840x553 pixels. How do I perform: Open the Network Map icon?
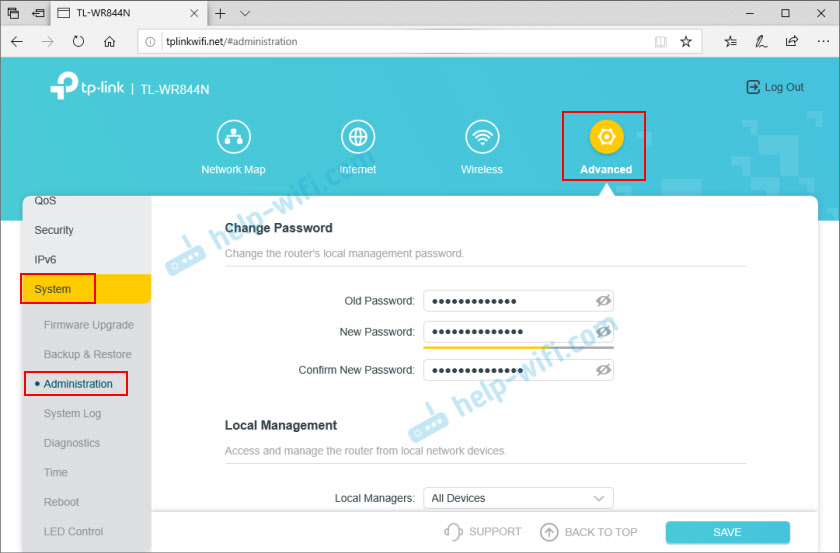tap(233, 137)
